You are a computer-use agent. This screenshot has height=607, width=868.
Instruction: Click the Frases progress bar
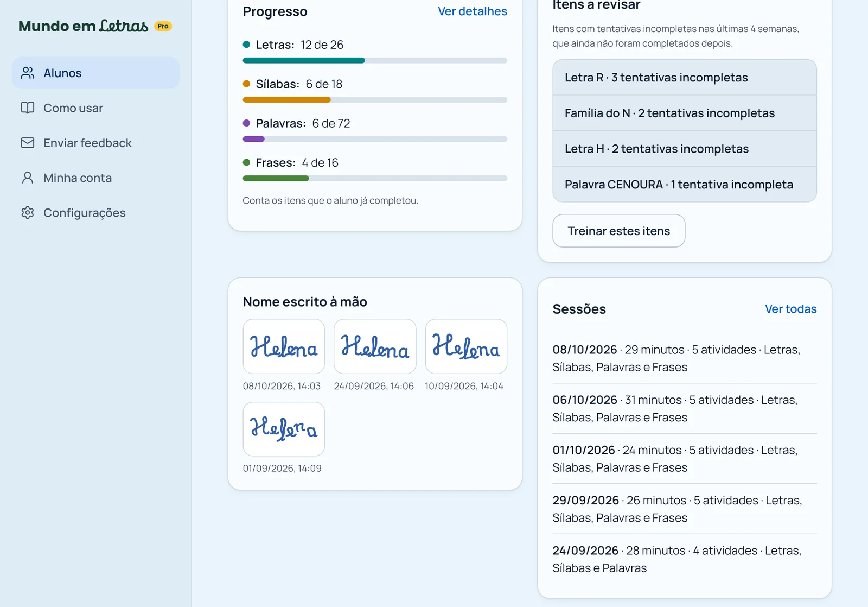375,178
